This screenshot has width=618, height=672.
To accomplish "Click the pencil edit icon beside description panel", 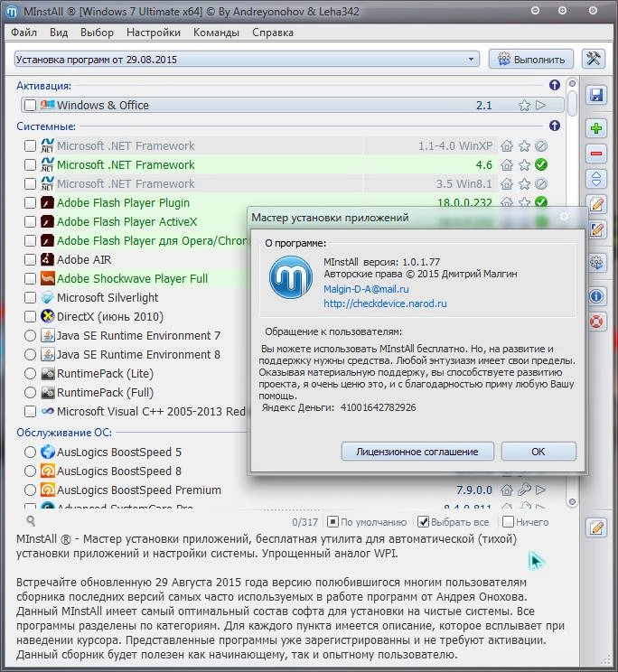I will pyautogui.click(x=597, y=527).
